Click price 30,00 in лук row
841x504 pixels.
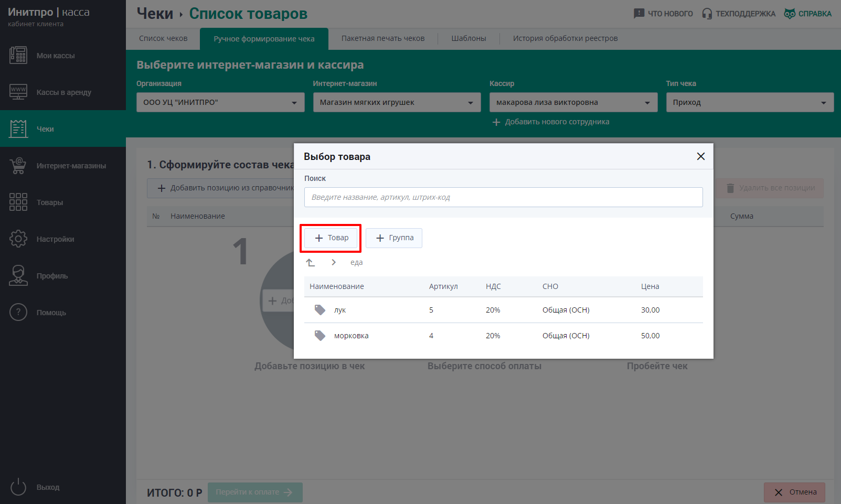tap(651, 310)
